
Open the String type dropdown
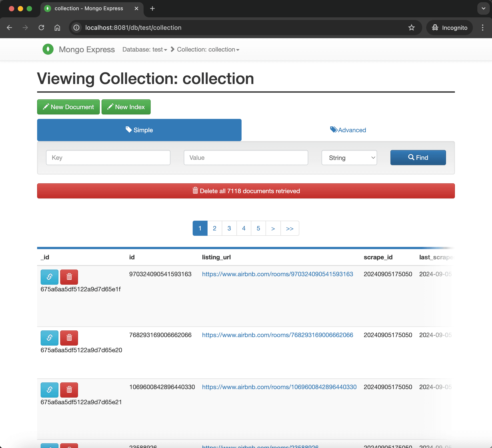click(x=349, y=158)
